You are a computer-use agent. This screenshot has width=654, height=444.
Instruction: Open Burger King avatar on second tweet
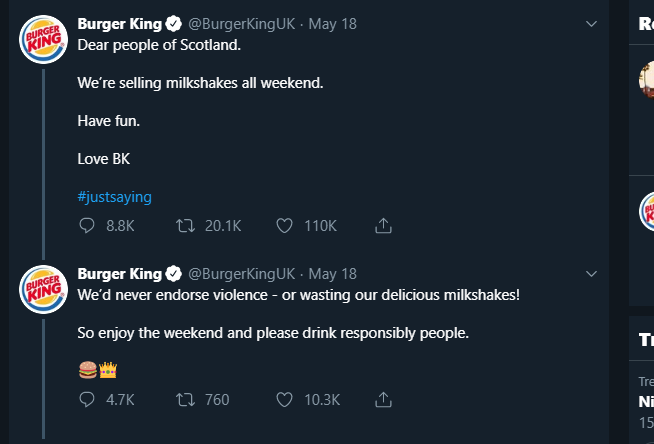[x=44, y=288]
